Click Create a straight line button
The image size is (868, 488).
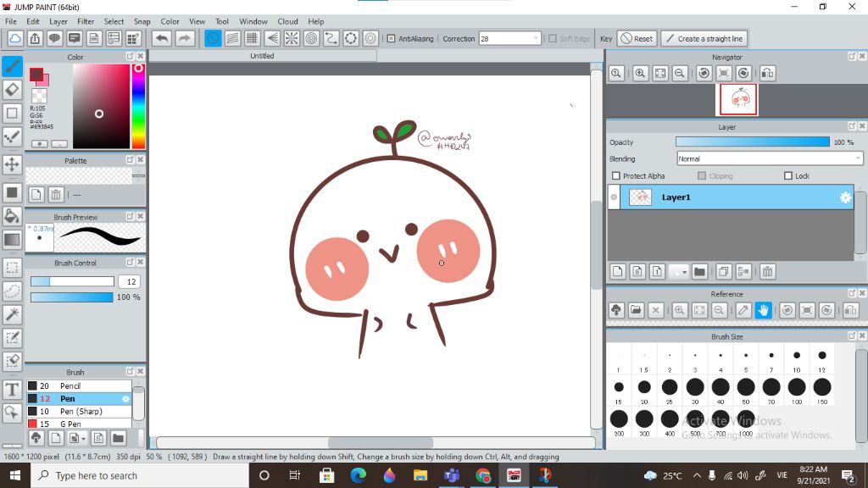click(704, 39)
